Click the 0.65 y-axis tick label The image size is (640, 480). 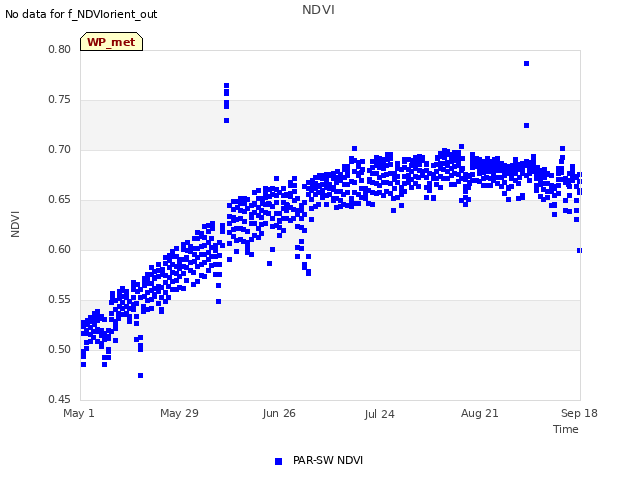(60, 200)
